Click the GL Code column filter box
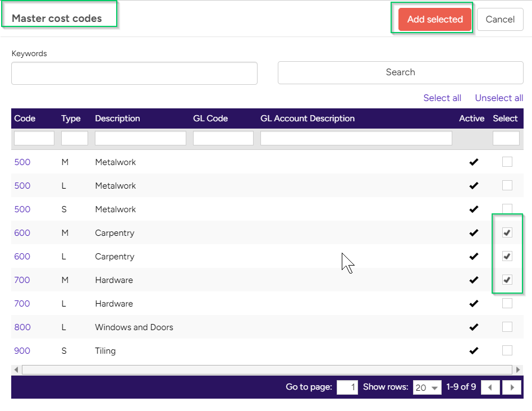The width and height of the screenshot is (532, 411). click(223, 138)
